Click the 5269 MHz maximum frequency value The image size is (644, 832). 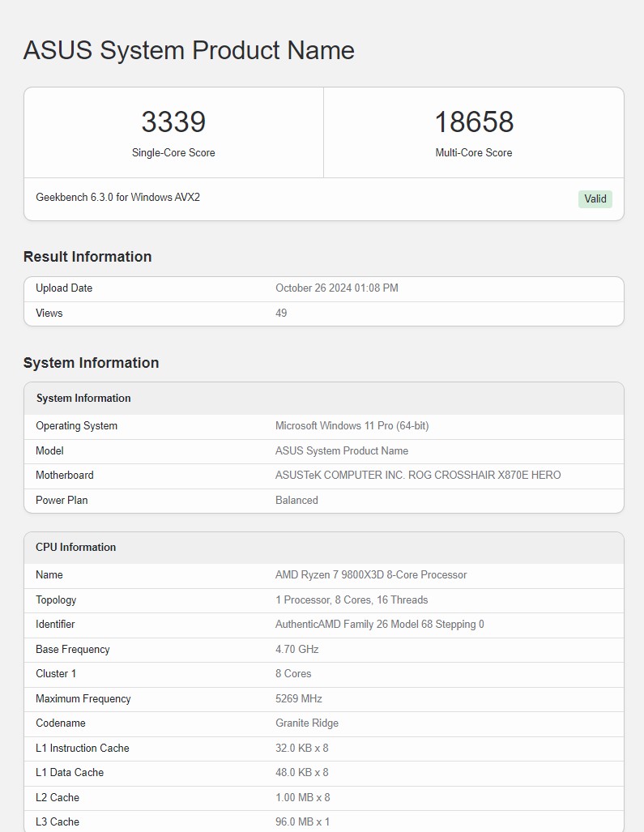[298, 699]
